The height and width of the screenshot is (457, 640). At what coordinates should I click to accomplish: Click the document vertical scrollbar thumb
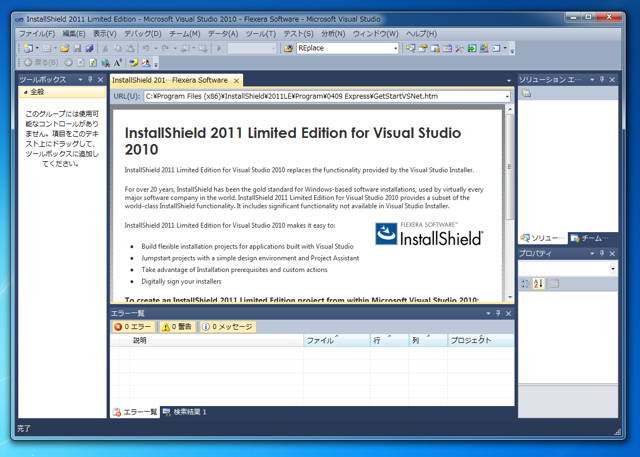tap(509, 166)
